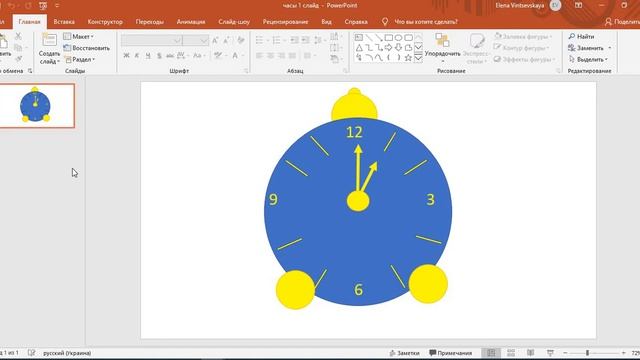640x360 pixels.
Task: Open the Вид tab
Action: [327, 22]
